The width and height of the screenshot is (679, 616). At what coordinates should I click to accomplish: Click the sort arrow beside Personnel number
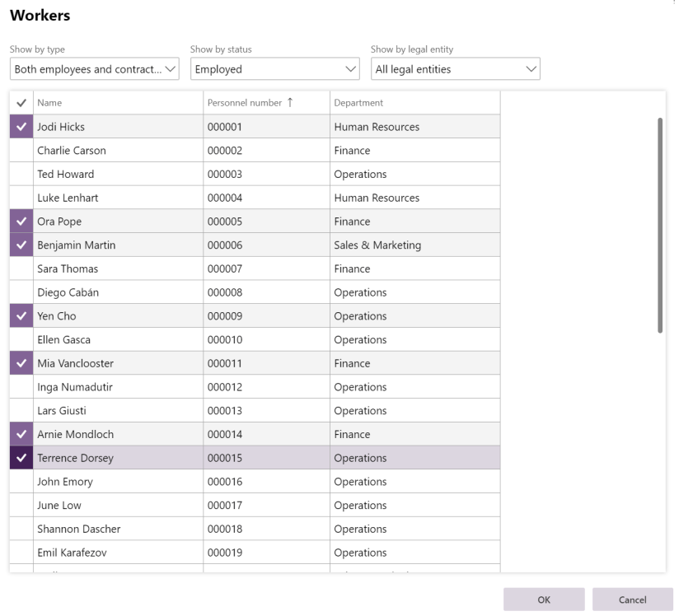pyautogui.click(x=289, y=103)
